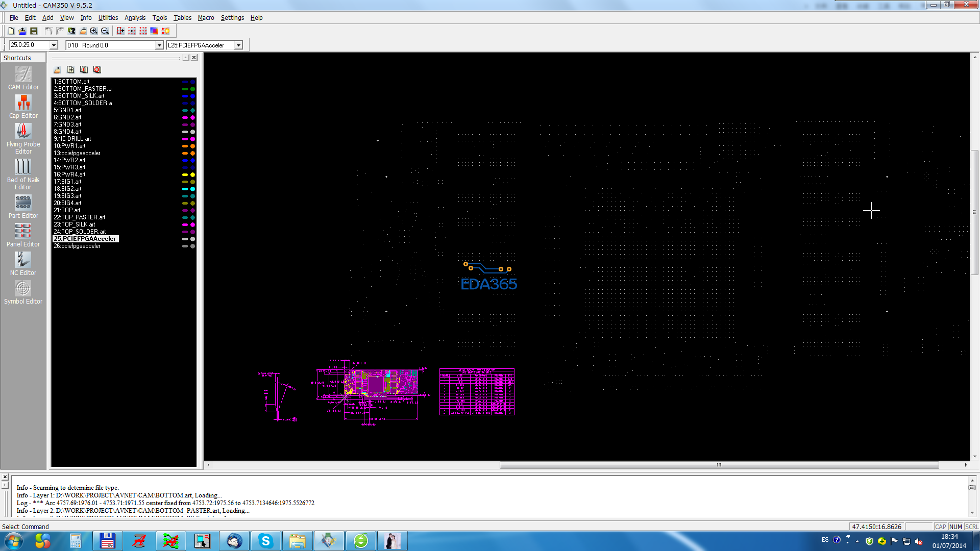
Task: Open the D10 Round 0.0 aperture dropdown
Action: click(159, 45)
